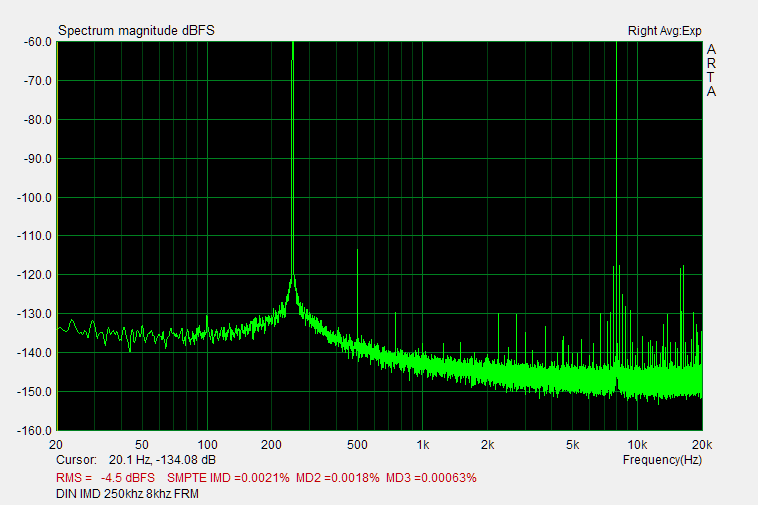Click the -60.0 y-axis label
This screenshot has width=758, height=505.
37,42
